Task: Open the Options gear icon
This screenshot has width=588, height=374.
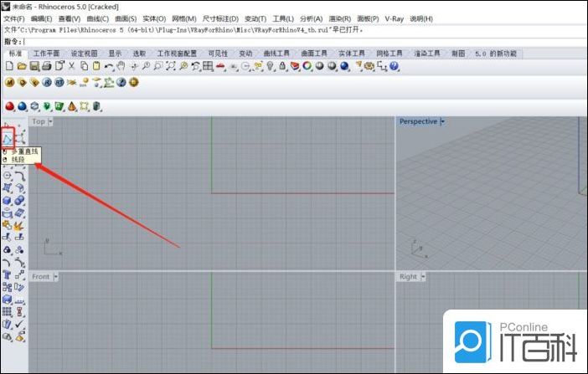Action: click(369, 66)
